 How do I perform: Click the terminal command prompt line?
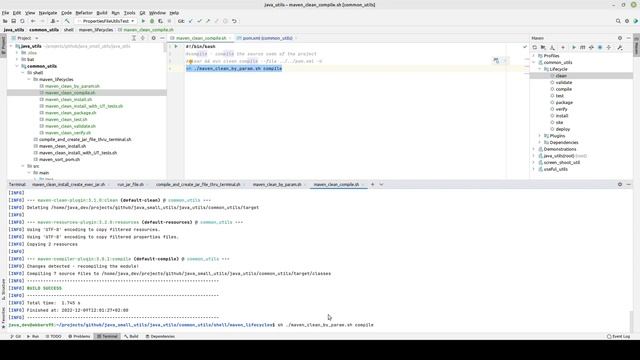[x=191, y=325]
